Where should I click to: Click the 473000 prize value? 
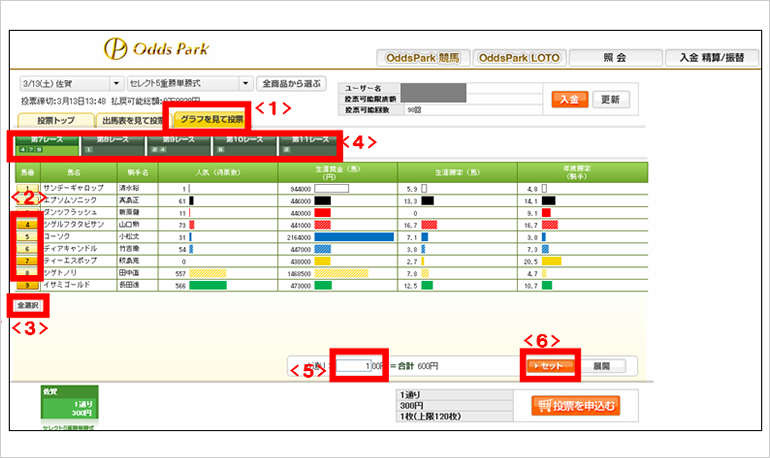pyautogui.click(x=301, y=286)
